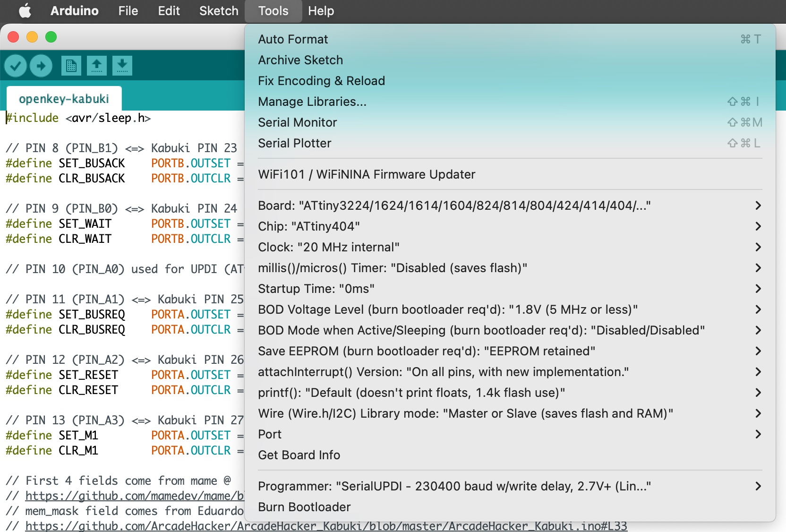Select Burn Bootloader
This screenshot has width=786, height=532.
pos(510,507)
